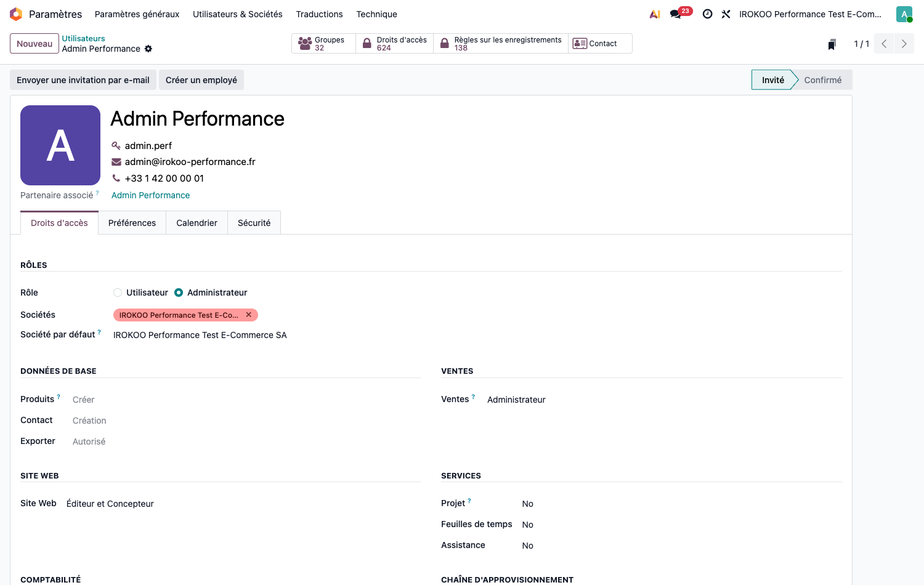Open the Contact access level dropdown
The image size is (924, 585).
click(x=246, y=421)
